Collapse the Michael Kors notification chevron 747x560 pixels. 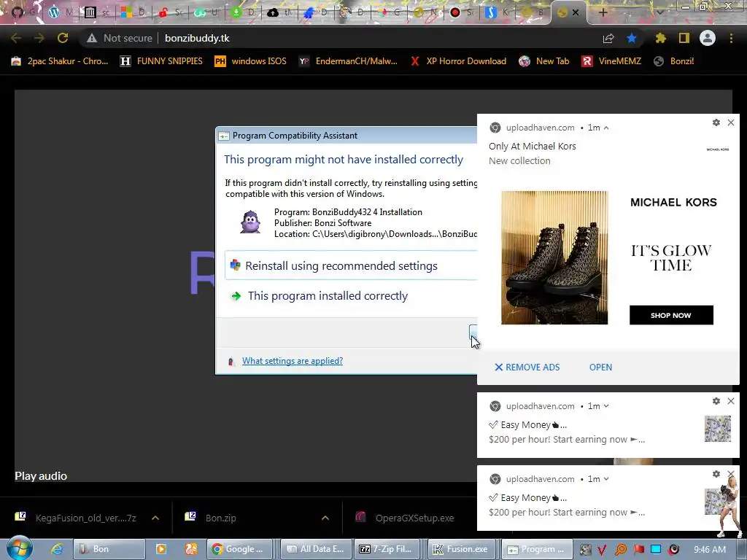[x=606, y=128]
